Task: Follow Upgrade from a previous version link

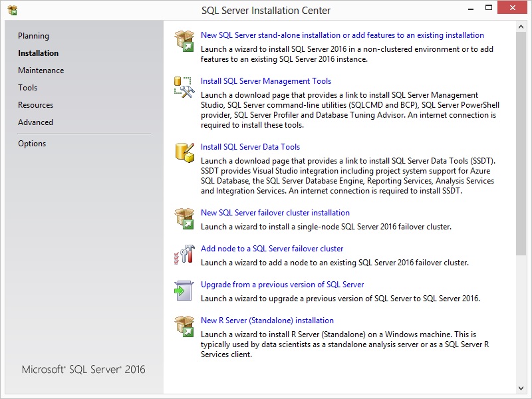Action: point(282,285)
